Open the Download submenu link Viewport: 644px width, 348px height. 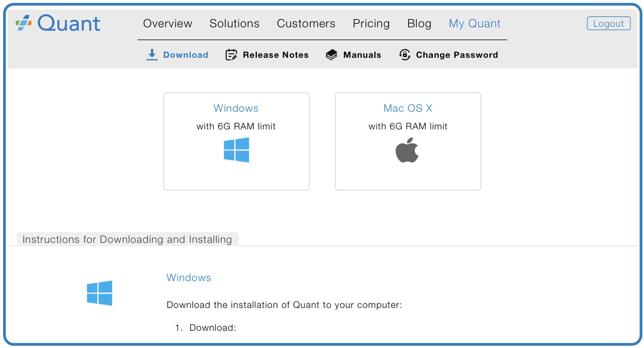(186, 55)
